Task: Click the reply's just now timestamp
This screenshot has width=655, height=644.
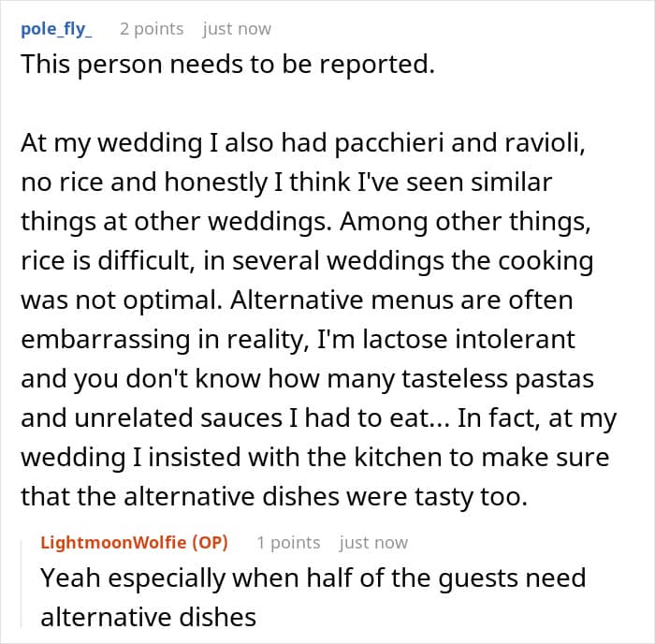Action: click(x=373, y=543)
